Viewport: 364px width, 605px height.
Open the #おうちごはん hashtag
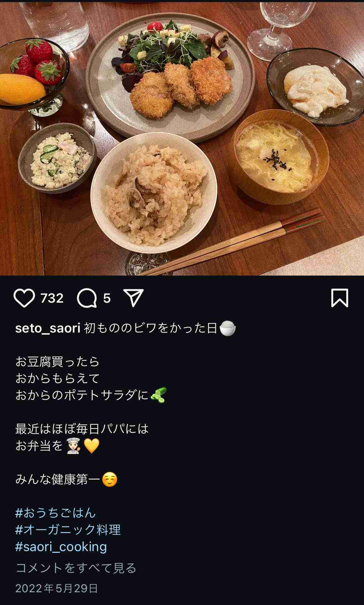pos(55,513)
